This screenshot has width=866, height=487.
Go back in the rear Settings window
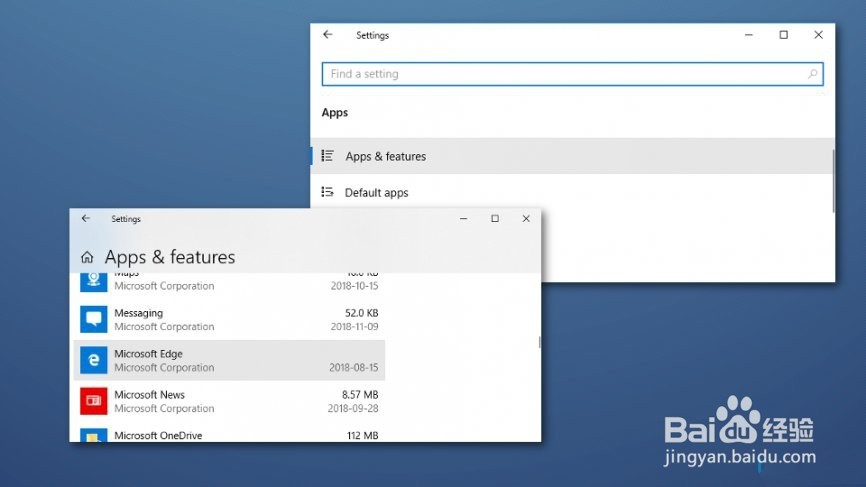(328, 35)
